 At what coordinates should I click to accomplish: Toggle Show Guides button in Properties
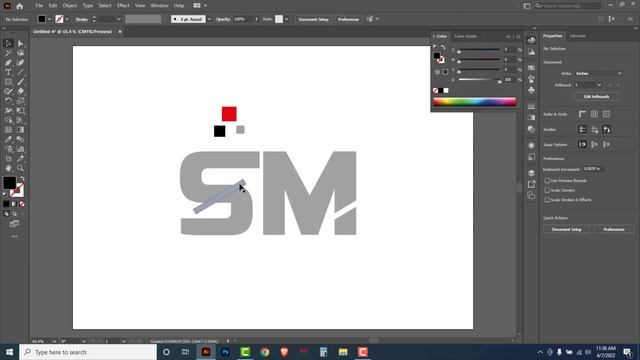click(582, 129)
